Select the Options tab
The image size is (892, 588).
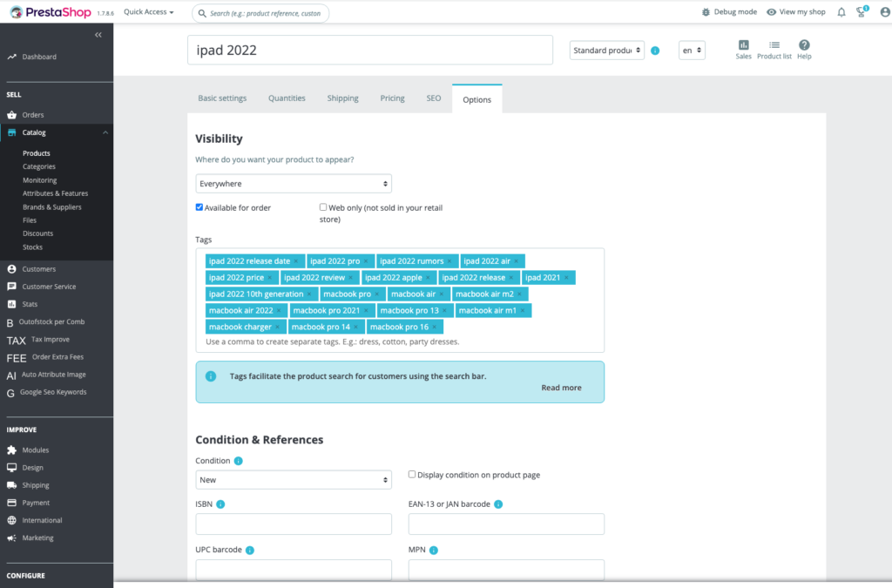[476, 99]
